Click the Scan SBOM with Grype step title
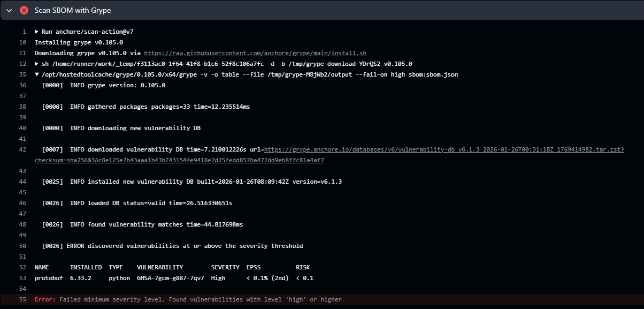The image size is (644, 309). coord(73,10)
